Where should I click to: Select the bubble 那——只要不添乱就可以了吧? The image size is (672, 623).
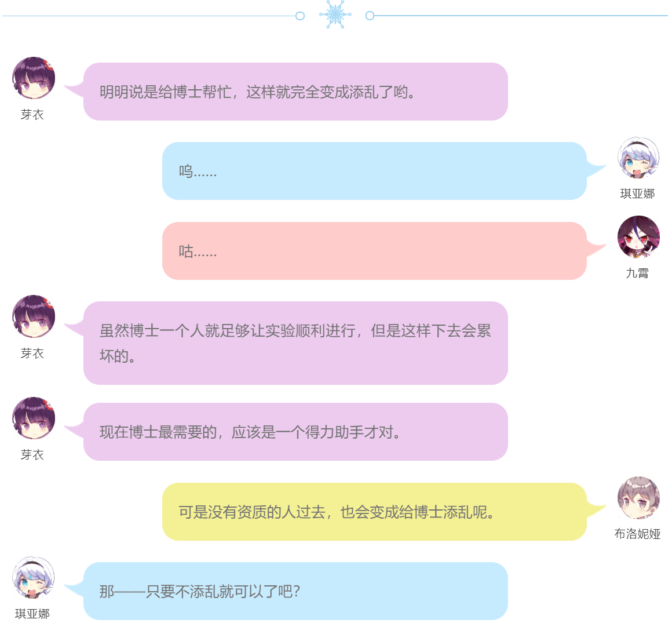(x=295, y=591)
